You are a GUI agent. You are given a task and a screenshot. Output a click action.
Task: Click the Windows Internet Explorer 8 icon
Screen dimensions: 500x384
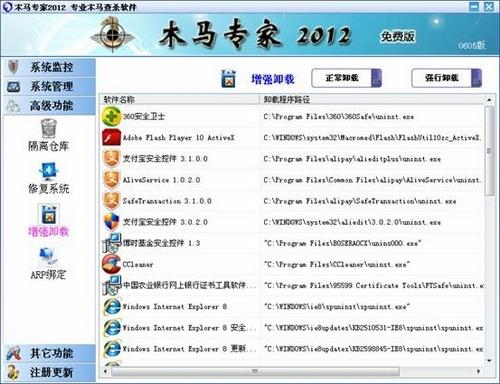[x=112, y=306]
